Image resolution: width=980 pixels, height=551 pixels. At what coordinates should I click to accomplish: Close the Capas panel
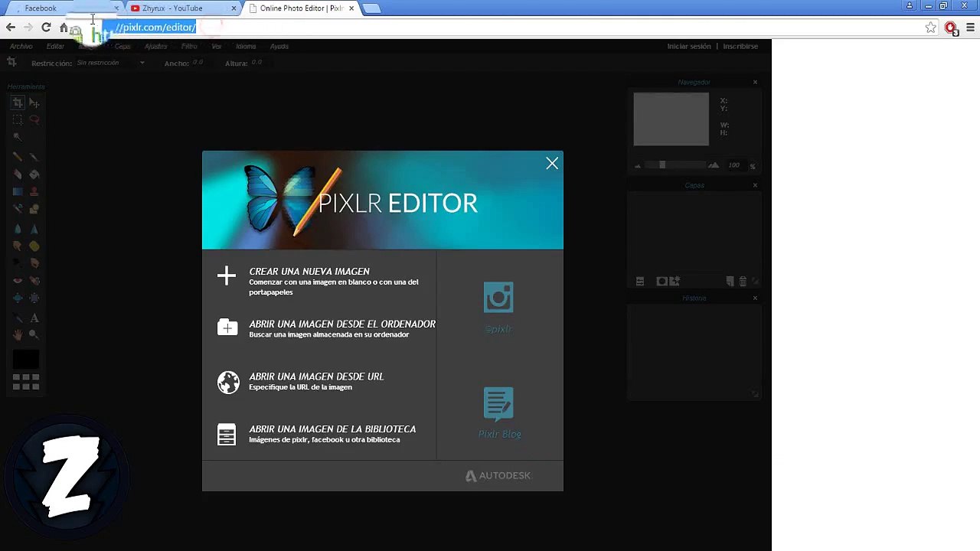pyautogui.click(x=755, y=185)
